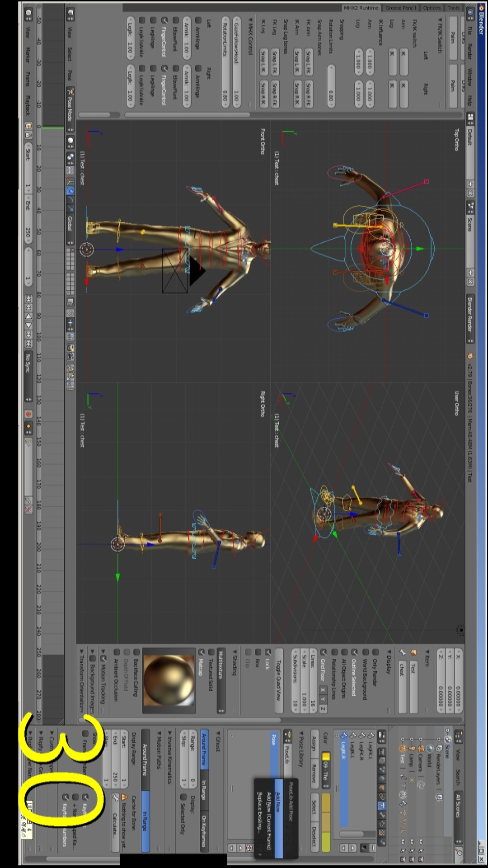Toggle Outline Selected checkbox
Screen dimensions: 488x868
354,652
